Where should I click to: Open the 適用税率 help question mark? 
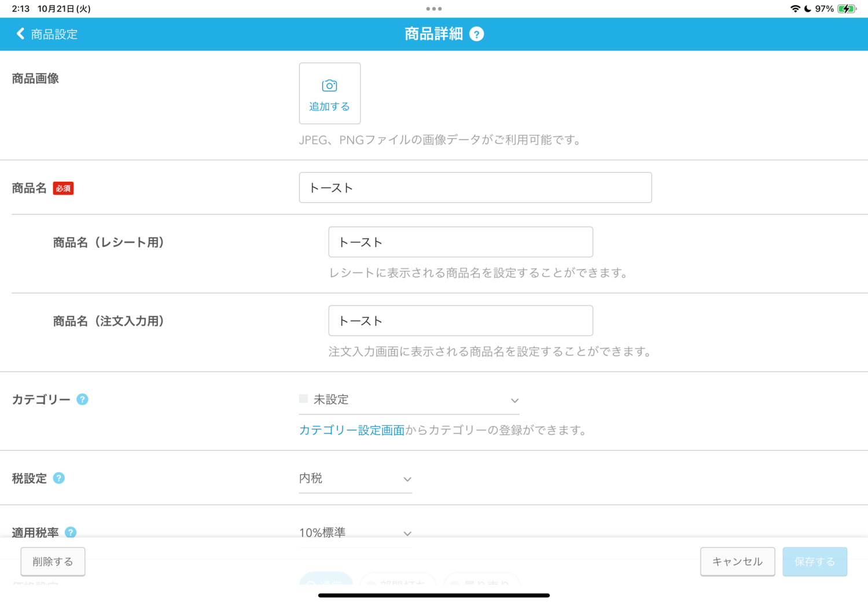(71, 532)
